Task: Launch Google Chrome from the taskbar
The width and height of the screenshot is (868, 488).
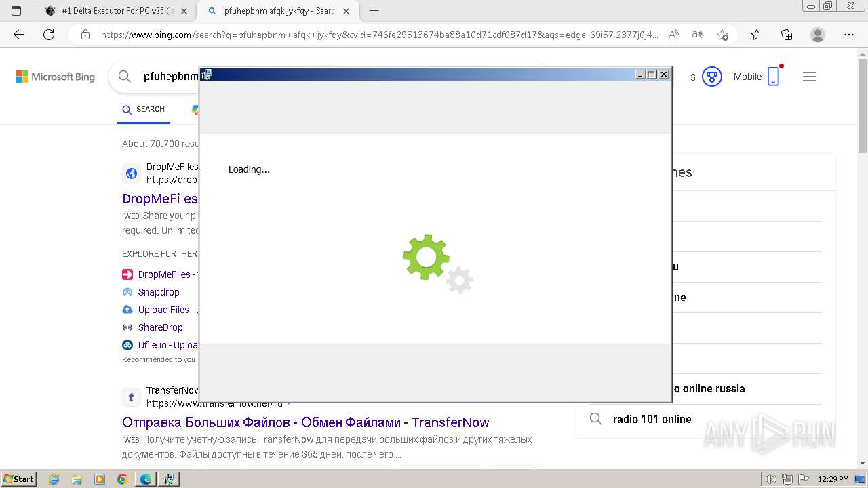Action: (123, 479)
